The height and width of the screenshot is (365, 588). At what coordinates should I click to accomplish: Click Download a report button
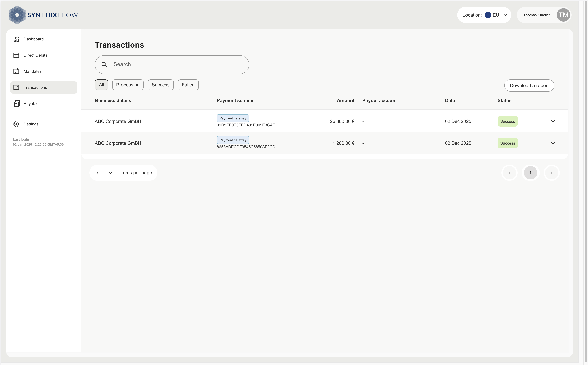click(x=529, y=85)
